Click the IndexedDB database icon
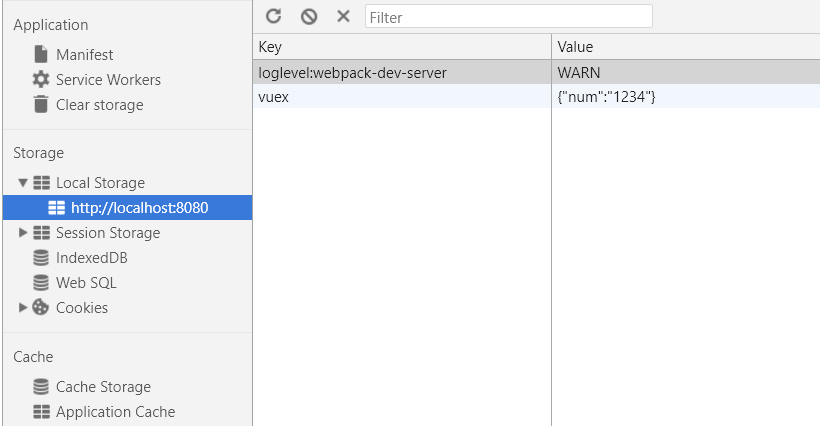The image size is (820, 426). 41,257
